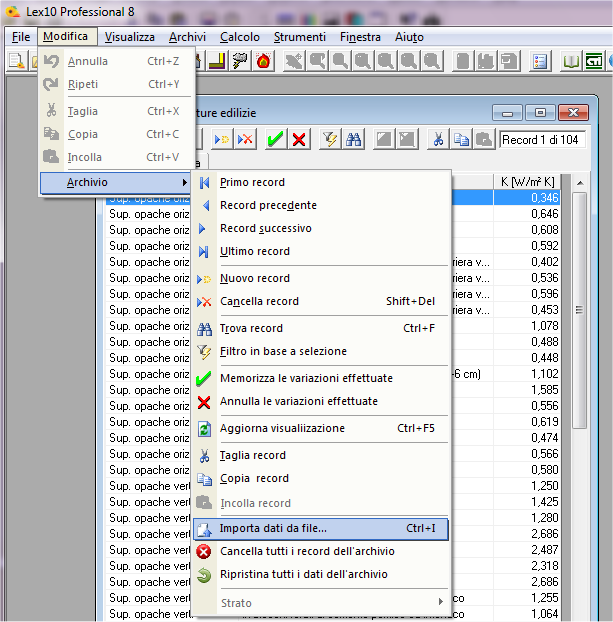613x622 pixels.
Task: Click new document icon in main toolbar
Action: [x=17, y=61]
